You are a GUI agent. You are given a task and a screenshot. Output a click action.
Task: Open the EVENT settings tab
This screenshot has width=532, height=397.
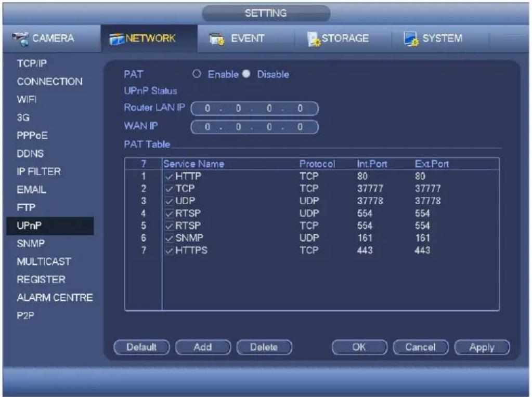pos(246,38)
